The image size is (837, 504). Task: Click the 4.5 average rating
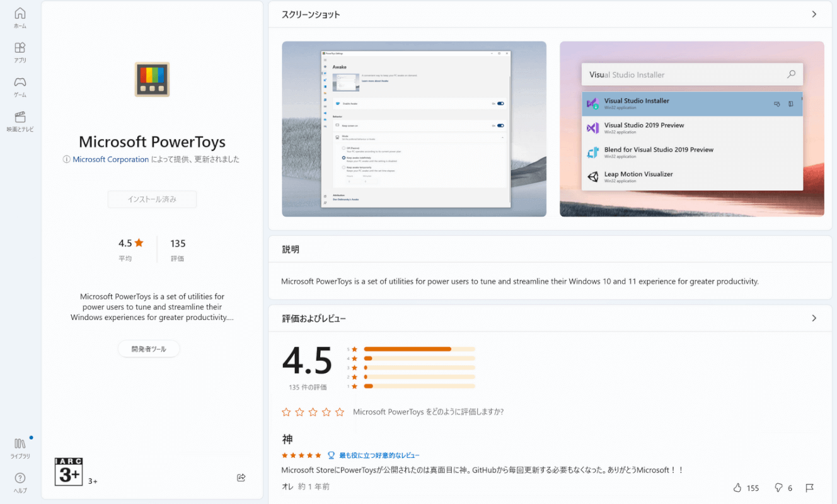click(x=131, y=243)
